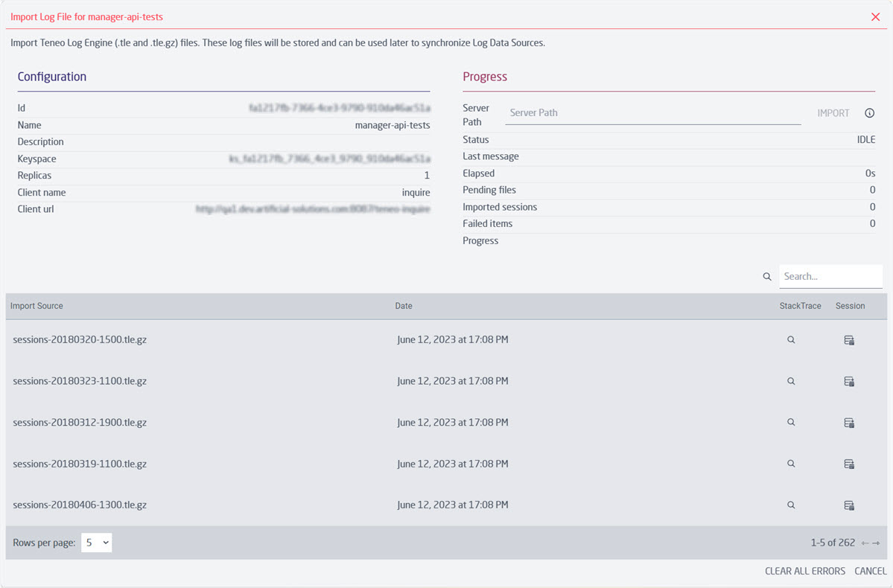The width and height of the screenshot is (893, 588).
Task: Open the Rows per page dropdown
Action: tap(96, 543)
